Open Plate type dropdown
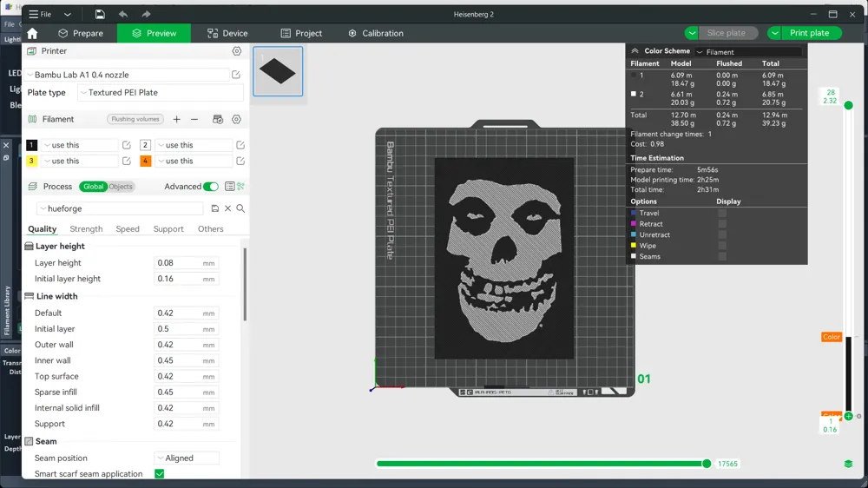Screen dimensions: 868x488 pos(160,93)
